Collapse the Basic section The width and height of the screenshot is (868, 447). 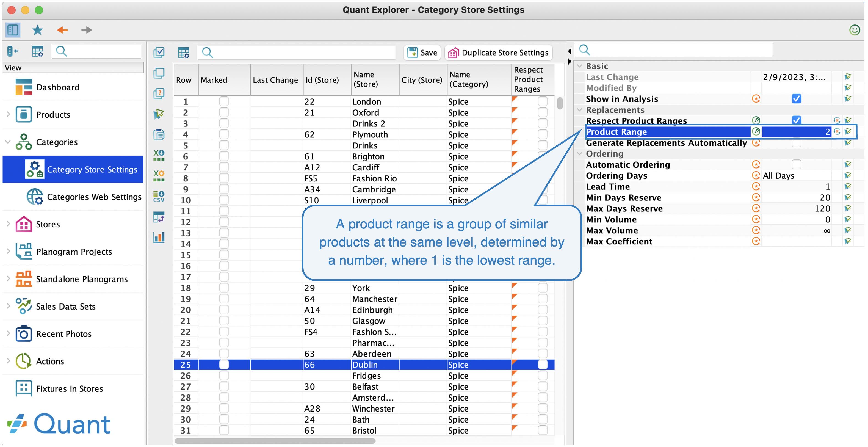click(580, 66)
